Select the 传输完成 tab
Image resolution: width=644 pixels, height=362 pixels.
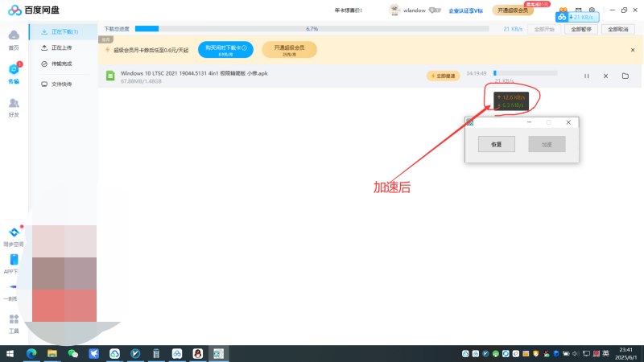click(x=62, y=64)
